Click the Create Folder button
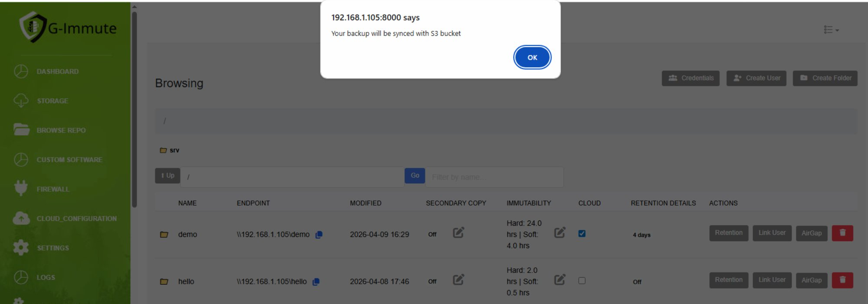The width and height of the screenshot is (868, 304). pos(825,78)
